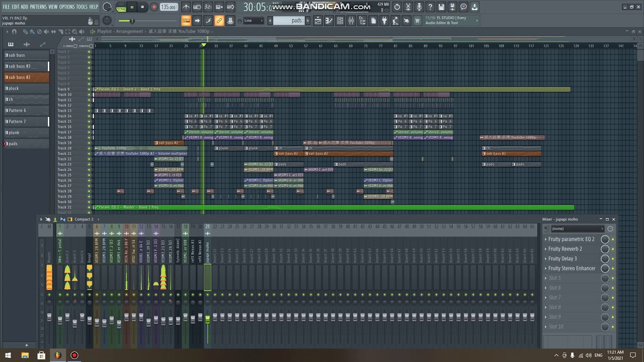
Task: Click the save project floppy icon
Action: tap(441, 7)
